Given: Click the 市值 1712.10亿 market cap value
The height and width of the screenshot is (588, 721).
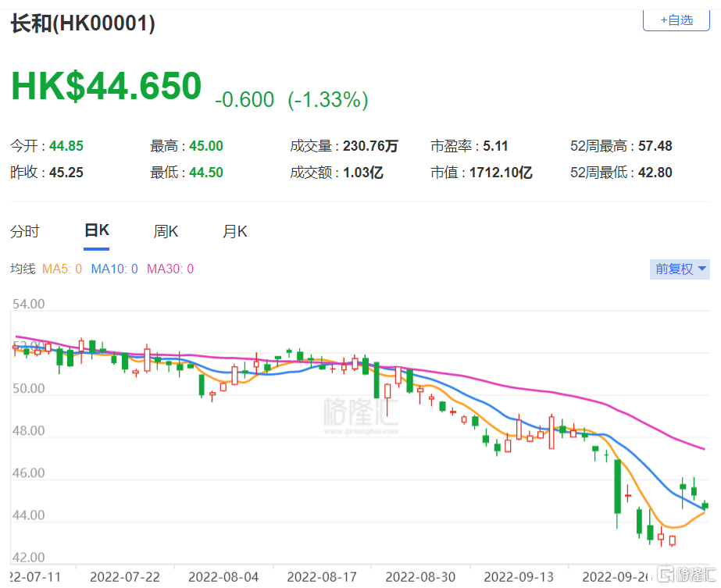Looking at the screenshot, I should click(501, 173).
